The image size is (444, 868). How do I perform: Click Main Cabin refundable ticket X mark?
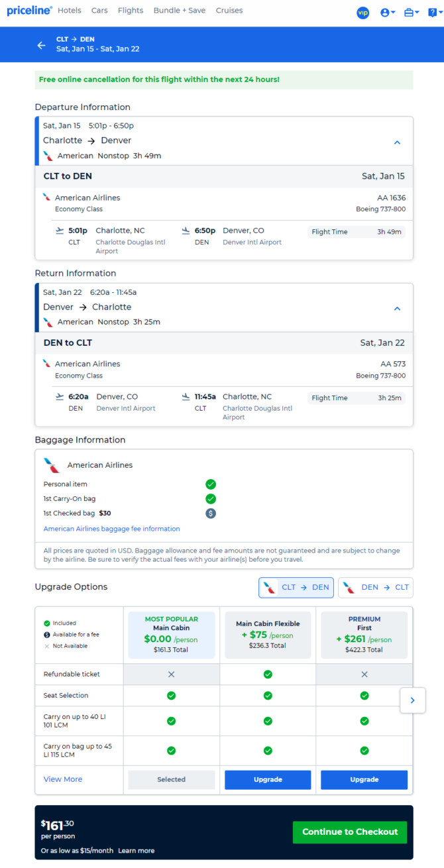[x=171, y=674]
